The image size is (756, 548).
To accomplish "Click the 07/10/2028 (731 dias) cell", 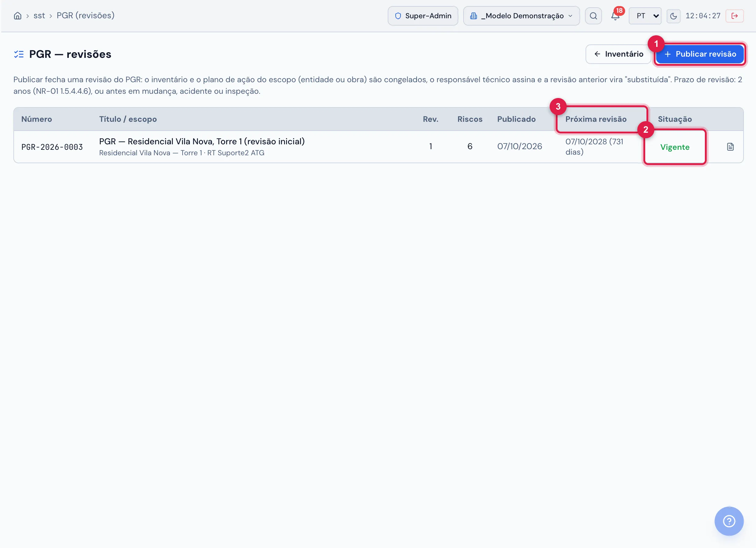I will pyautogui.click(x=594, y=147).
